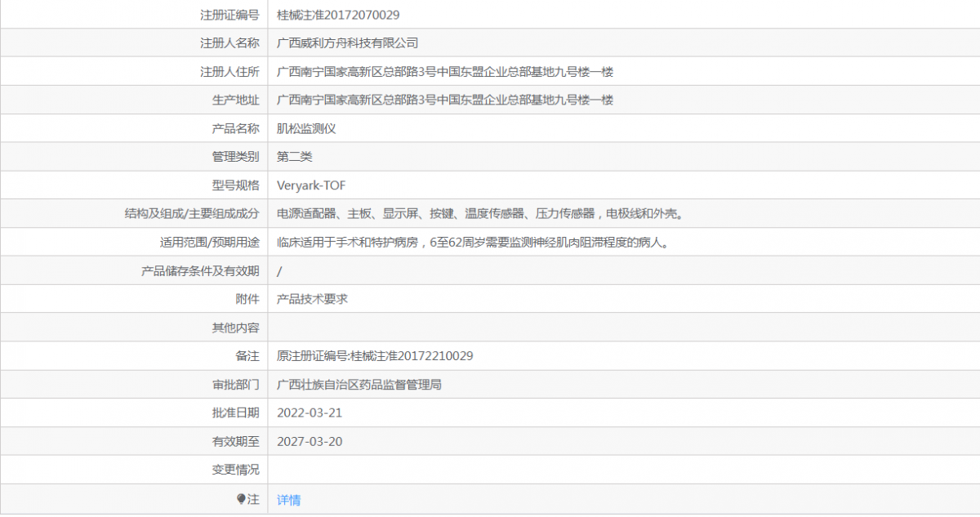The width and height of the screenshot is (980, 517).
Task: Select model value Veryark-TOF
Action: 311,185
